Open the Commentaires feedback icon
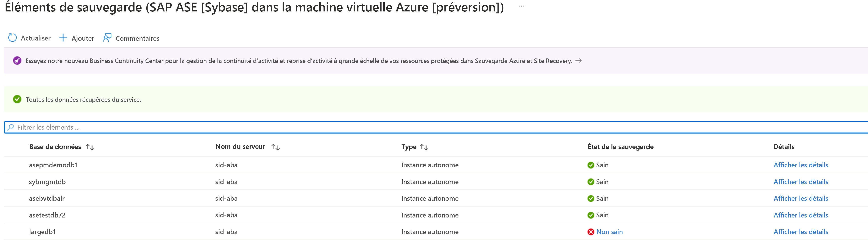Screen dimensions: 868x240 pos(107,38)
